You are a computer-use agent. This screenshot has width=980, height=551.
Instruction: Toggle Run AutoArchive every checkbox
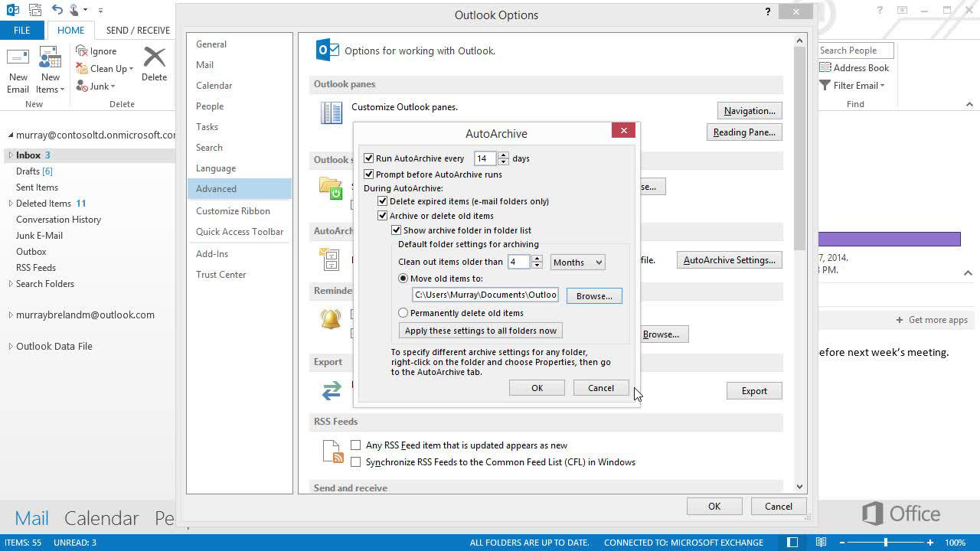369,158
